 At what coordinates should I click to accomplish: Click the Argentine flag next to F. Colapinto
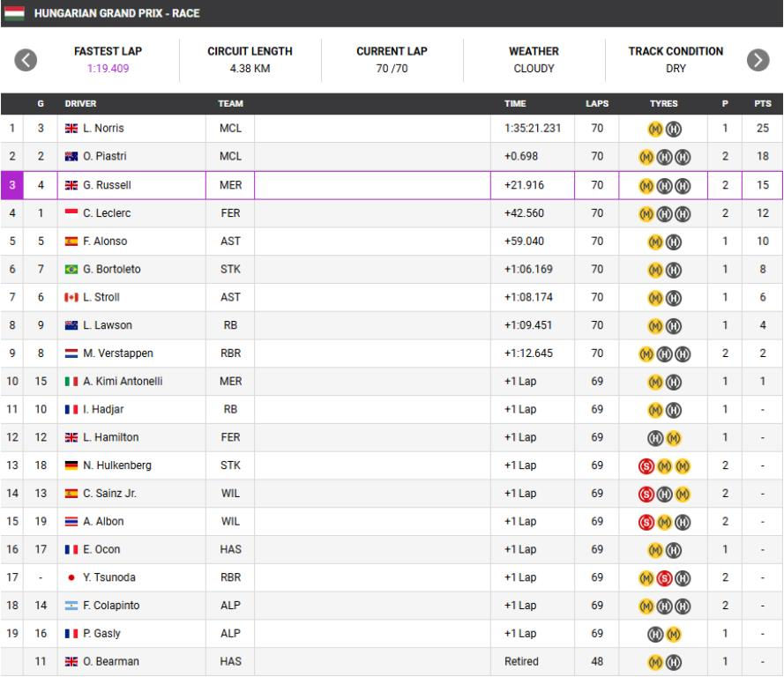coord(71,605)
